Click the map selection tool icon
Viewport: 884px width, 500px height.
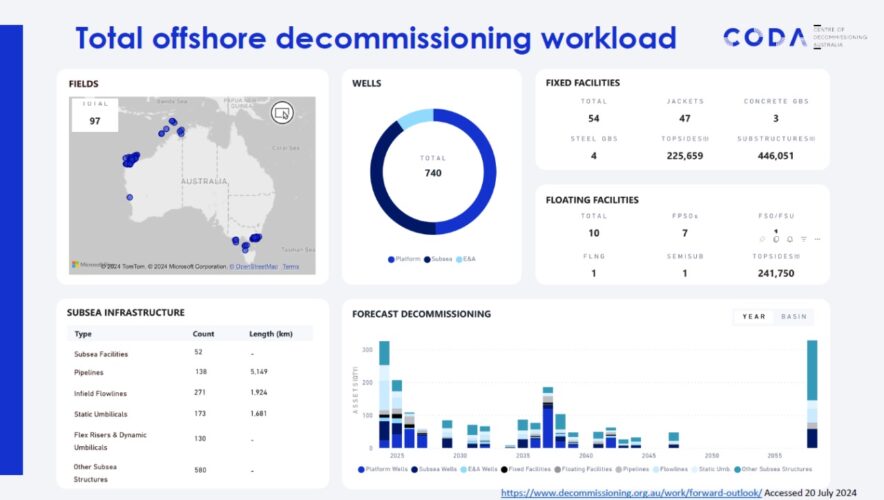[282, 112]
